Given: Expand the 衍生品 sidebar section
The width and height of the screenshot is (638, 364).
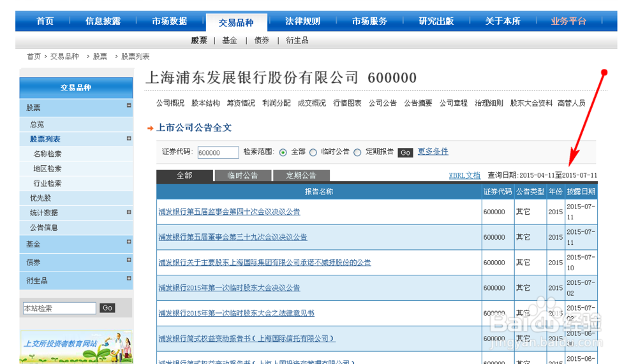Looking at the screenshot, I should point(129,279).
